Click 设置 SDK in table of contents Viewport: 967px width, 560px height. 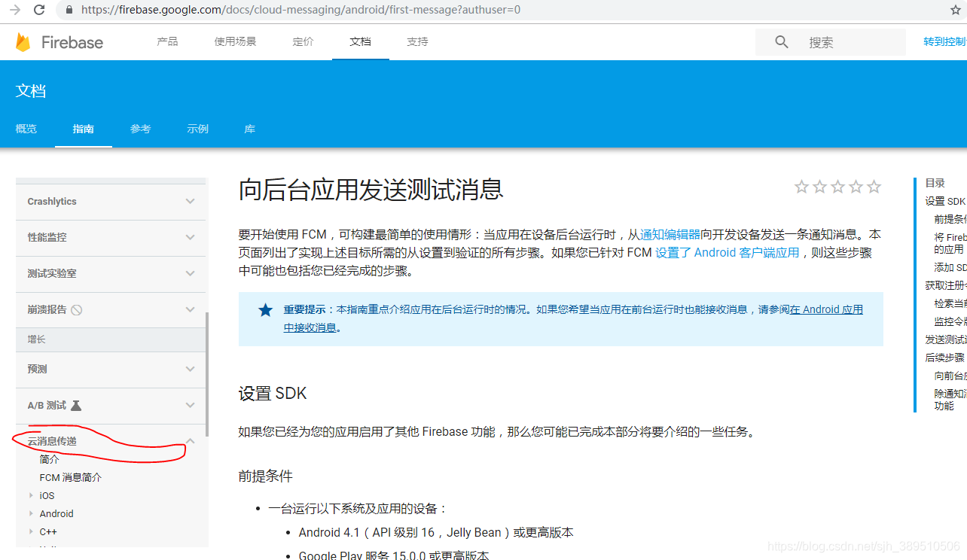(946, 201)
